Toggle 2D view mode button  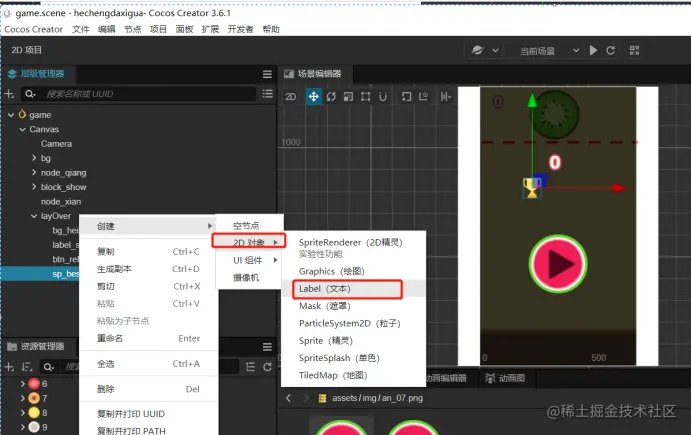click(290, 96)
